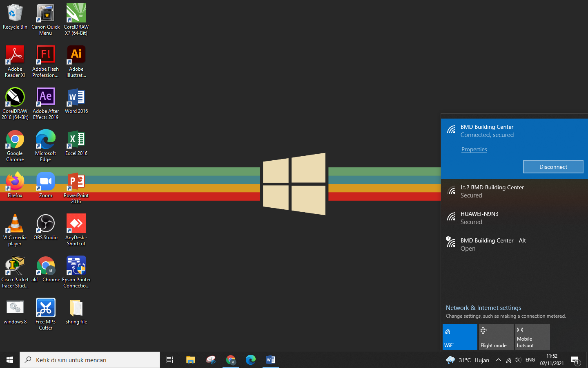The image size is (588, 368).
Task: Select the windows 8 desktop file
Action: point(15,312)
